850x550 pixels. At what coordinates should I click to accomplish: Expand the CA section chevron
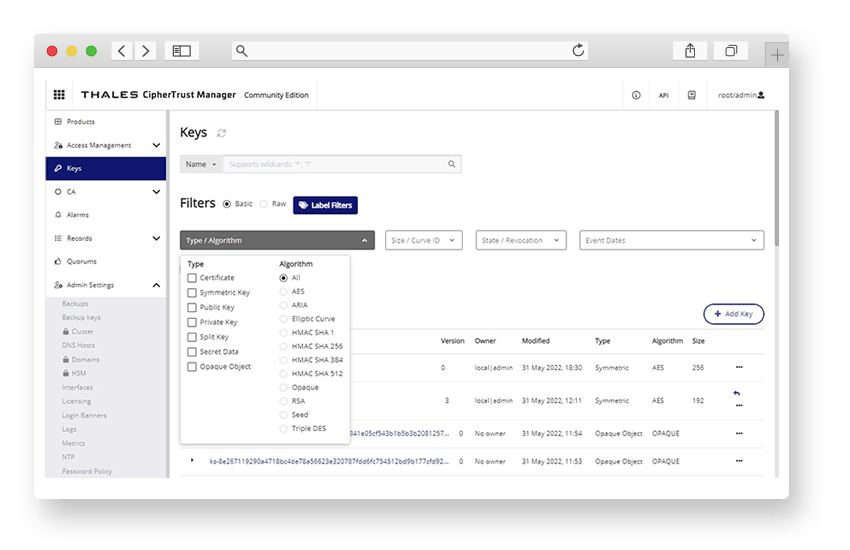click(x=156, y=192)
